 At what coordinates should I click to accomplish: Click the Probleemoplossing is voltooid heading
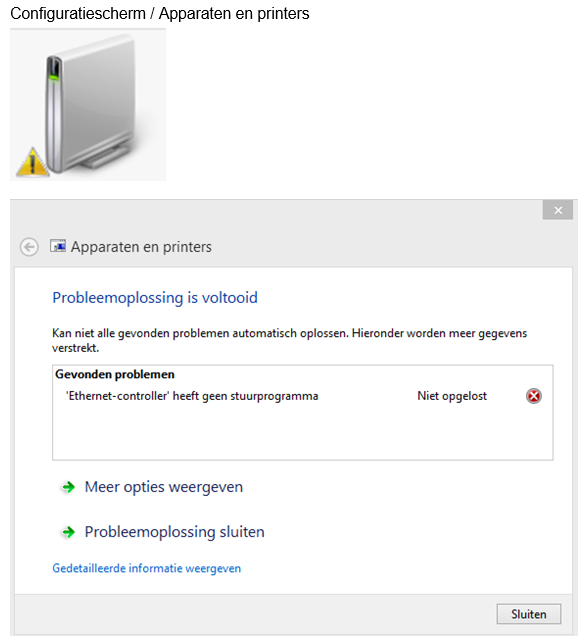155,298
